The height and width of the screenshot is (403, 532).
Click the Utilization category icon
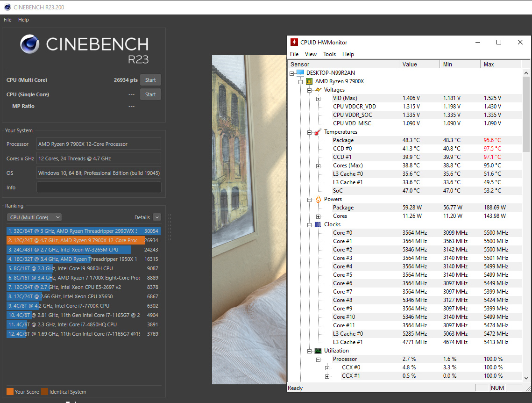coord(318,351)
